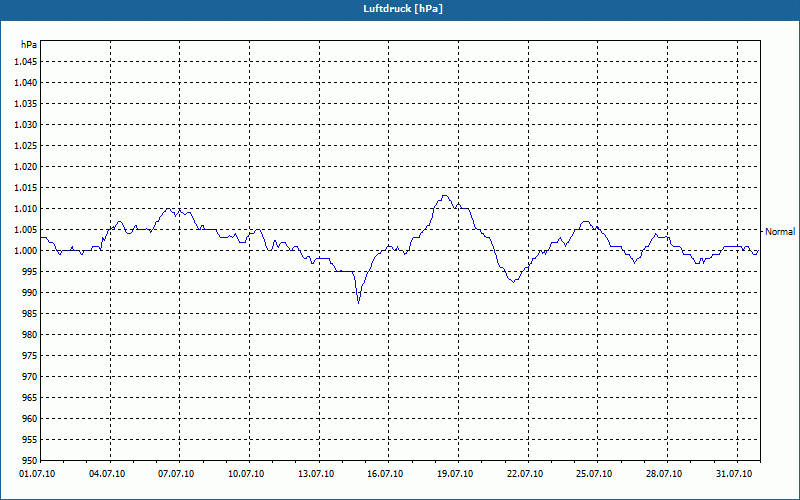
Task: Click the 950 y-axis value
Action: (31, 460)
